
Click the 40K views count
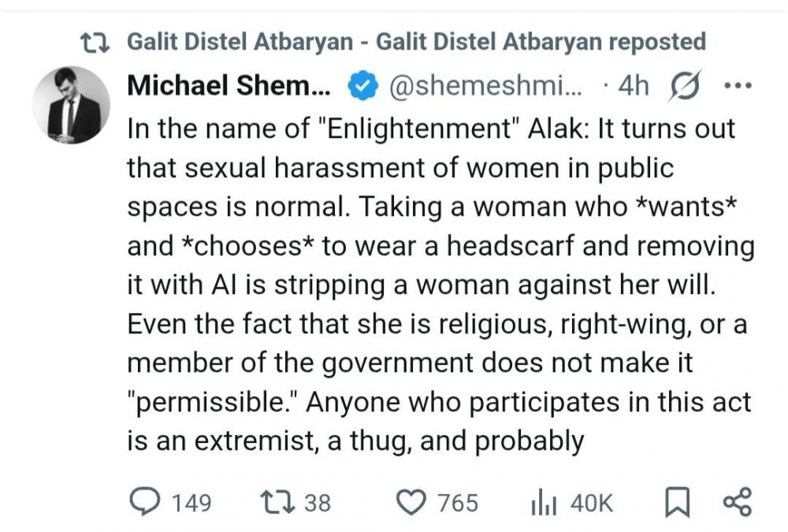tap(591, 502)
